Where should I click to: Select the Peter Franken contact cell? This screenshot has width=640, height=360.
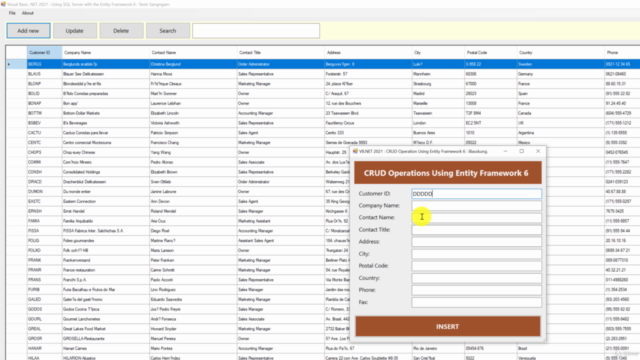[193, 260]
